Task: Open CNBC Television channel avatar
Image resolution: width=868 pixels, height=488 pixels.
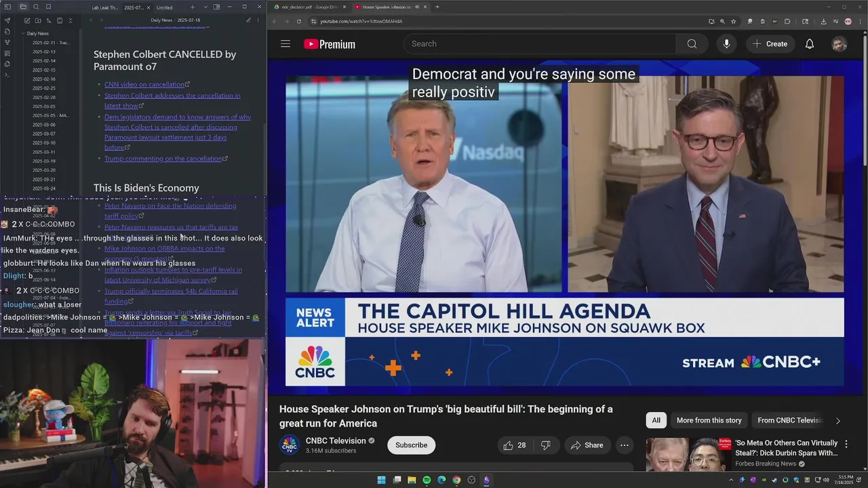Action: point(290,445)
